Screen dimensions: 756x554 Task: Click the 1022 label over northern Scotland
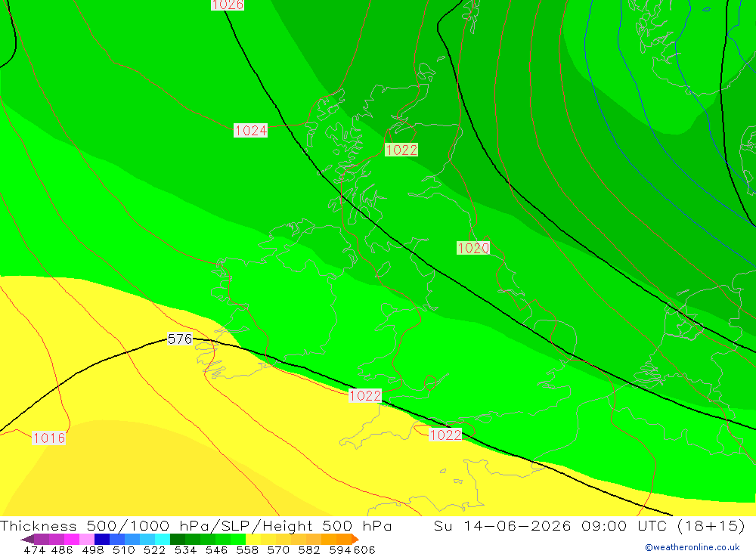(401, 150)
